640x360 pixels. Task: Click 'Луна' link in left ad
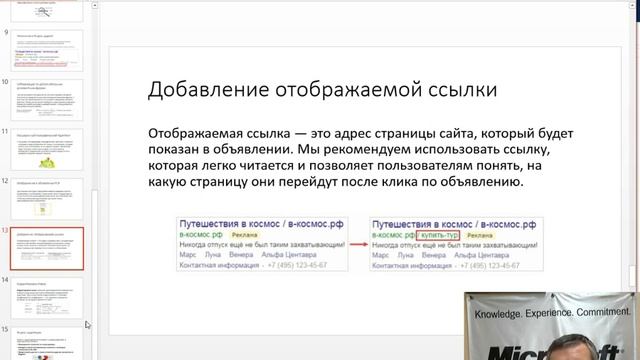(213, 255)
